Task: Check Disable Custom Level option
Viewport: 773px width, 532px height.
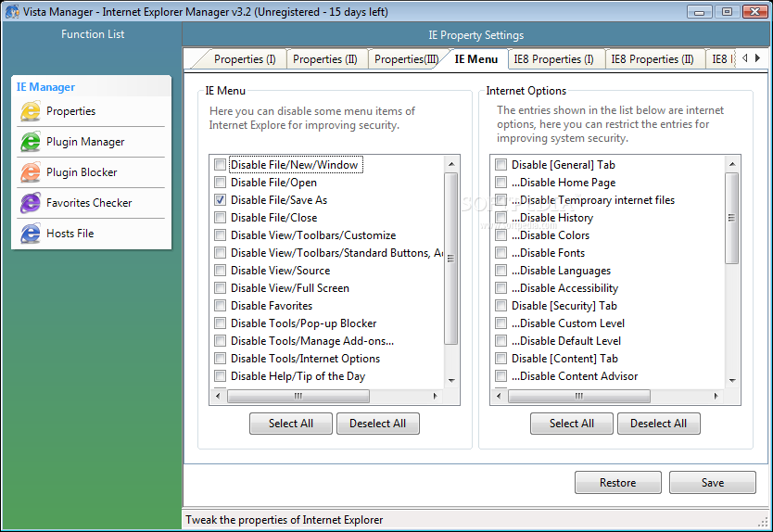Action: [501, 323]
